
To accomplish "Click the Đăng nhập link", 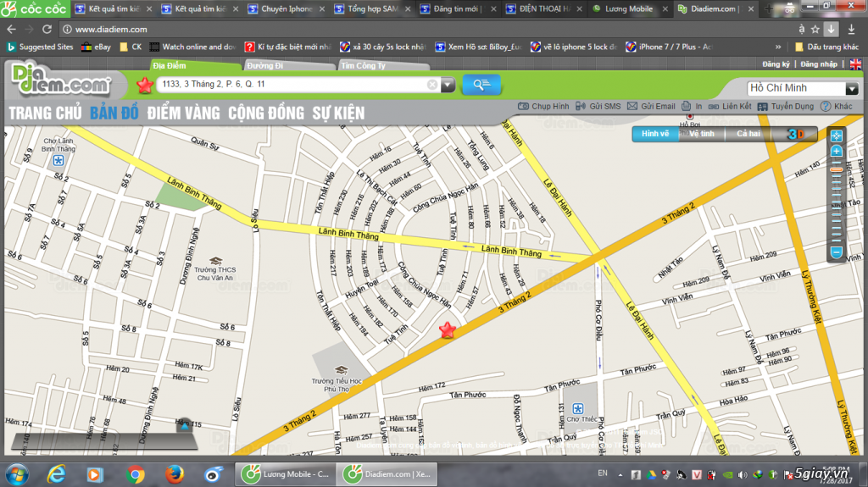I will (x=819, y=64).
